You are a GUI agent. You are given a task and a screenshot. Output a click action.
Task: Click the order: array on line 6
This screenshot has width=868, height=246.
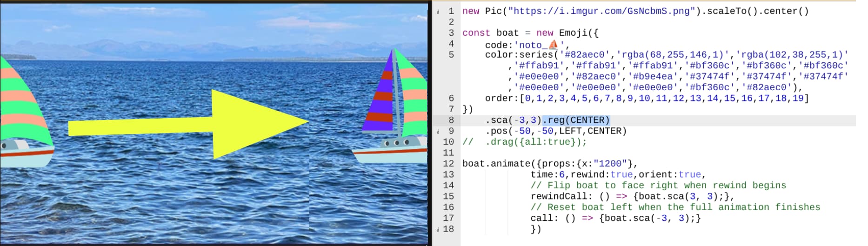click(647, 98)
